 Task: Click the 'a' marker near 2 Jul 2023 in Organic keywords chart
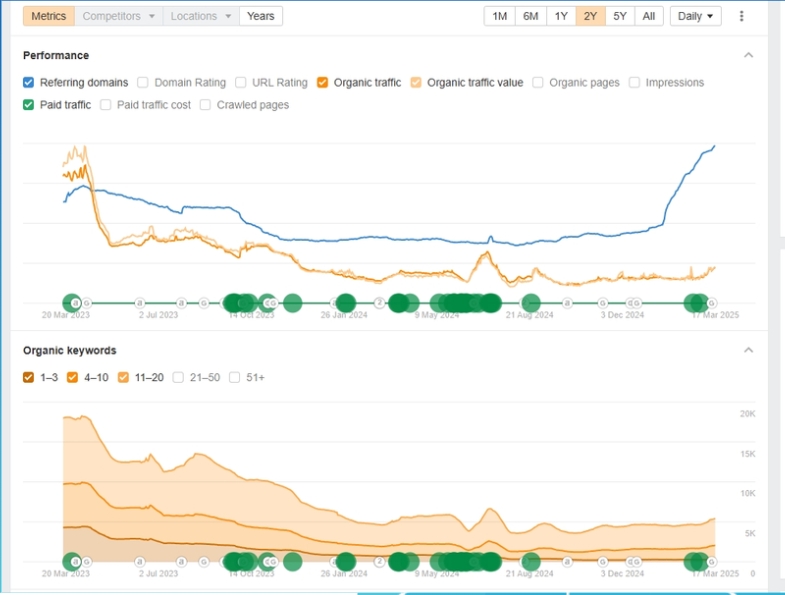pyautogui.click(x=140, y=561)
